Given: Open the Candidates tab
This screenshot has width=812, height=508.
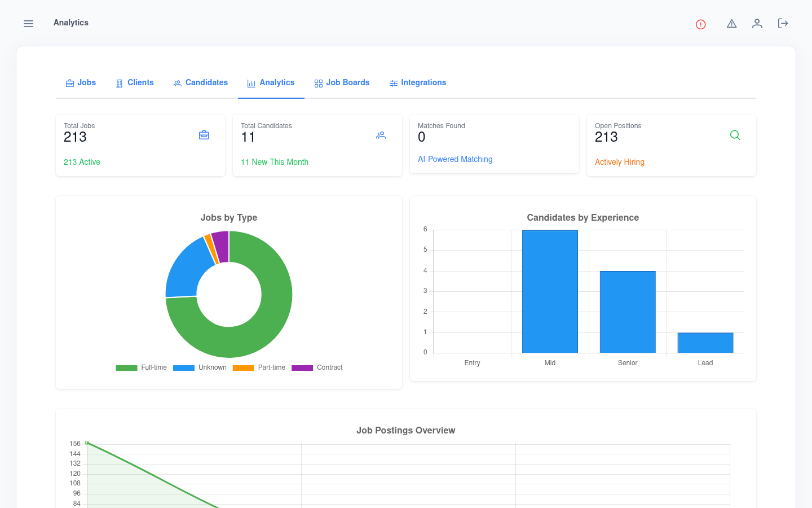Looking at the screenshot, I should tap(201, 82).
